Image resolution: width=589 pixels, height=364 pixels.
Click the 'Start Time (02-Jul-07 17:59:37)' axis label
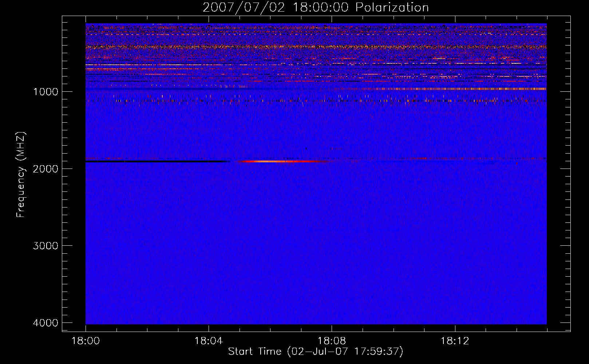(316, 352)
